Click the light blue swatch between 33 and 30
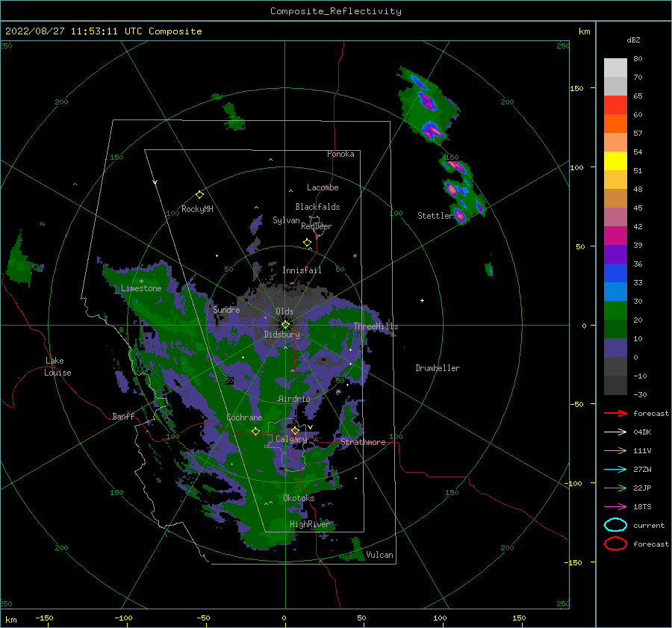Screen dimensions: 672x628 (615, 291)
